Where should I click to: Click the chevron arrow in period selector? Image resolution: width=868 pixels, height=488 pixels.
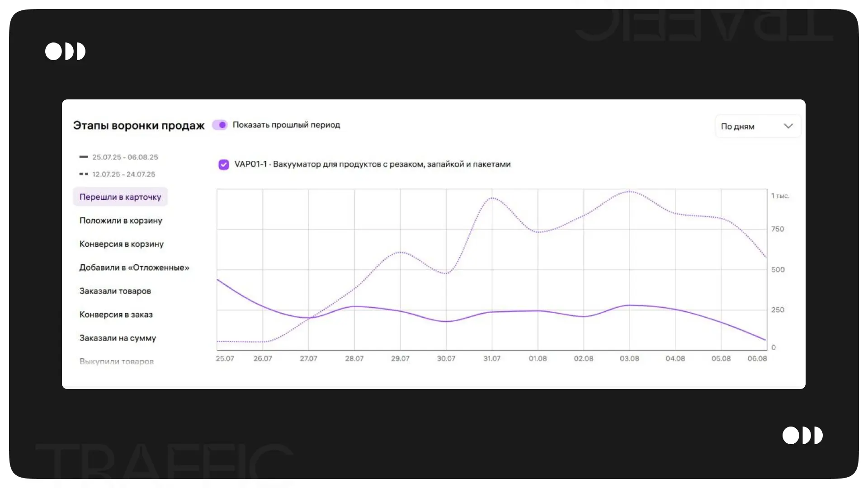[x=788, y=126]
